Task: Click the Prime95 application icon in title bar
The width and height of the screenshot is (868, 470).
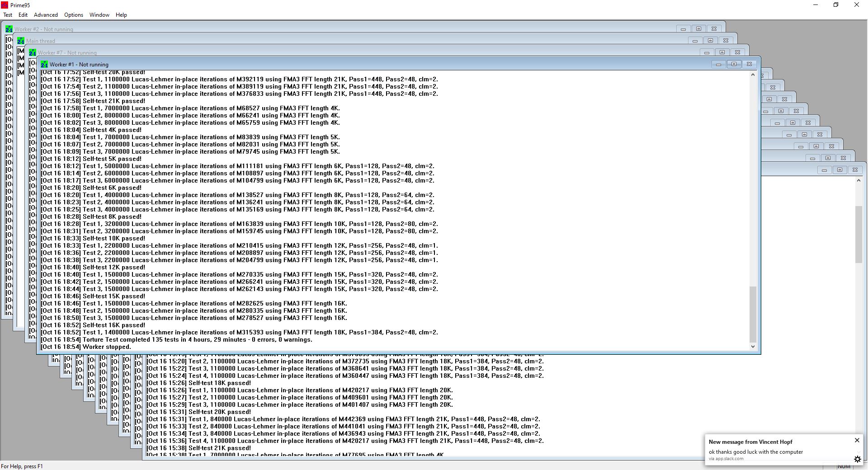Action: point(5,5)
